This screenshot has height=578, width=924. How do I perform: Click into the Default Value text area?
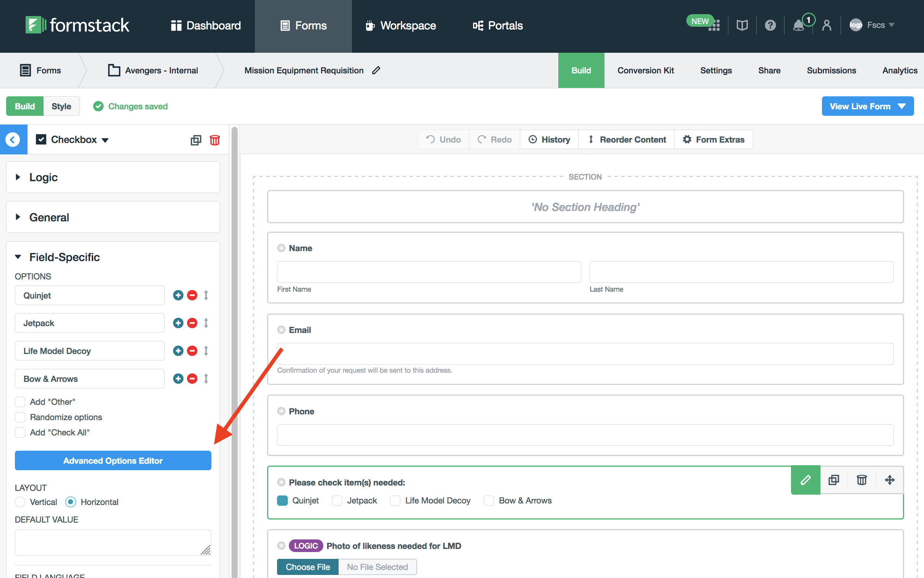(113, 542)
